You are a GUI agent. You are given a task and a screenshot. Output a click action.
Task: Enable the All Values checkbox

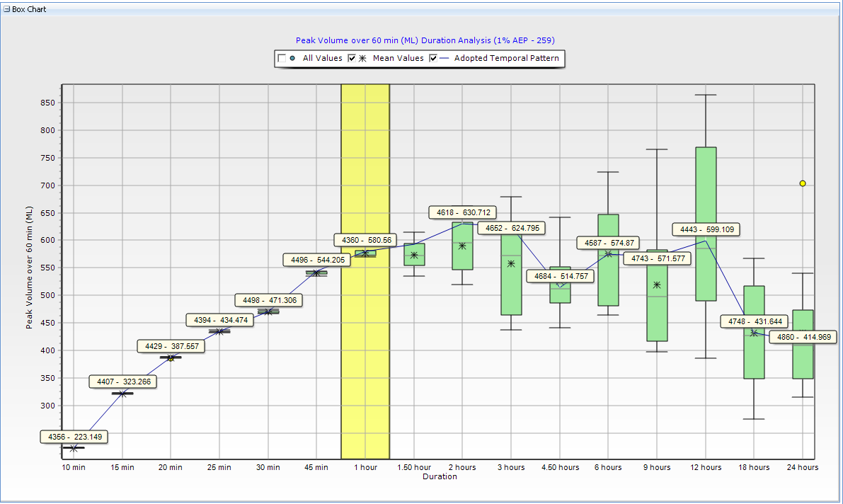coord(282,59)
